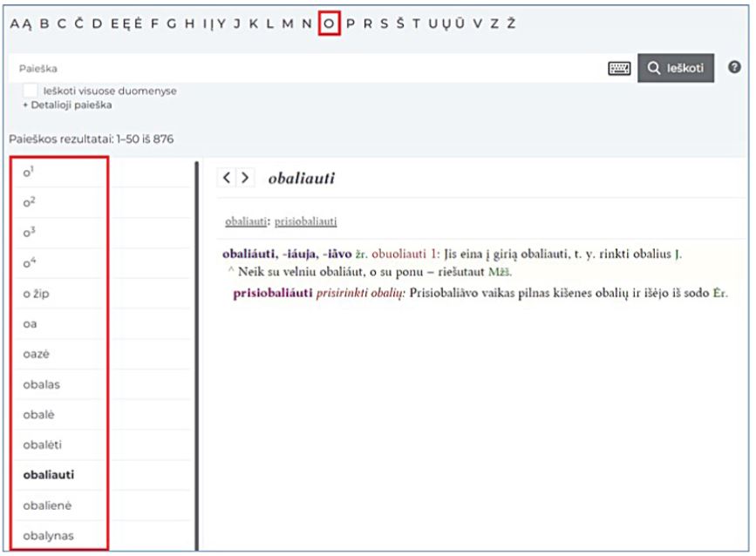This screenshot has height=556, width=756.
Task: Click the underlined obaliauti link
Action: coord(247,221)
